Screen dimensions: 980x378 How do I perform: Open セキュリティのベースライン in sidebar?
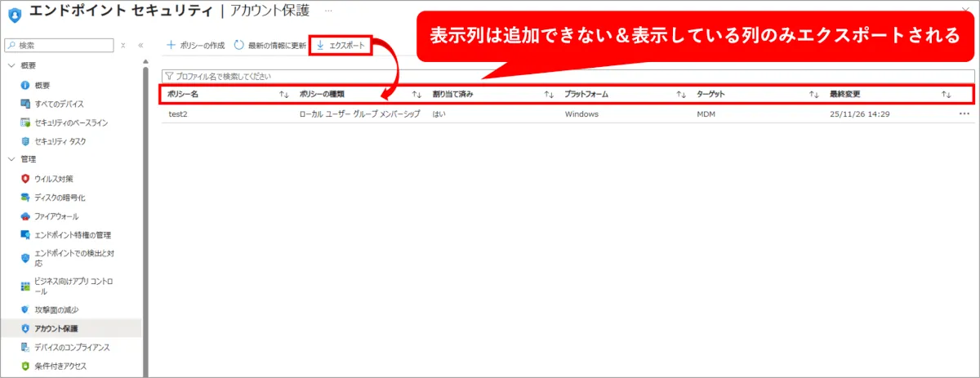(x=71, y=122)
